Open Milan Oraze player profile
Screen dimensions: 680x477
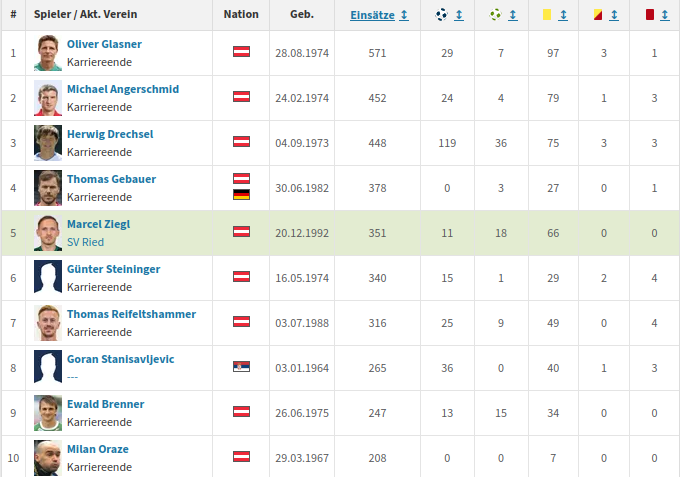98,449
